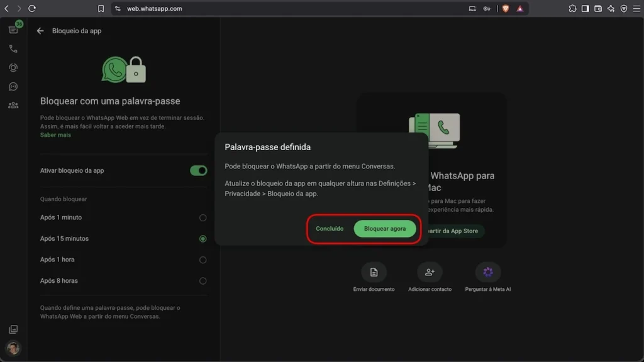Viewport: 644px width, 362px height.
Task: Click the Perguntar à Meta AI icon
Action: [488, 272]
